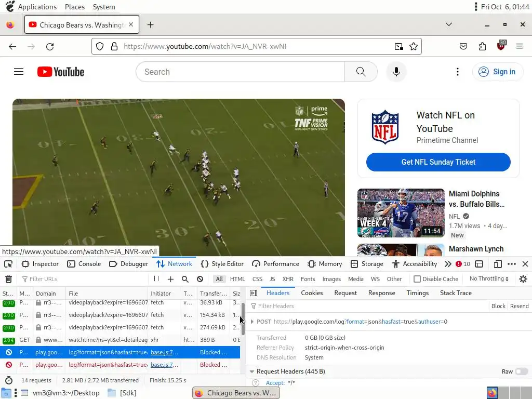Open the Firefox list all tabs dropdown
The height and width of the screenshot is (399, 532).
pos(448,24)
